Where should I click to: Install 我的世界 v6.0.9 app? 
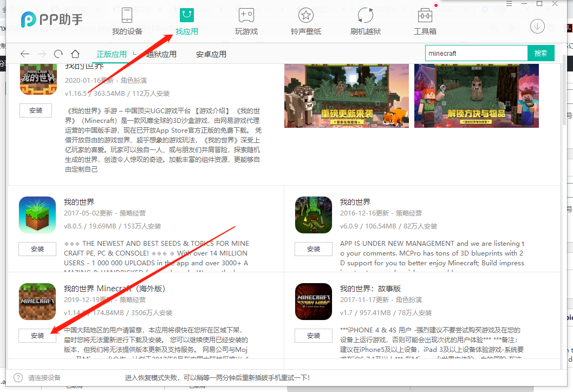point(314,249)
